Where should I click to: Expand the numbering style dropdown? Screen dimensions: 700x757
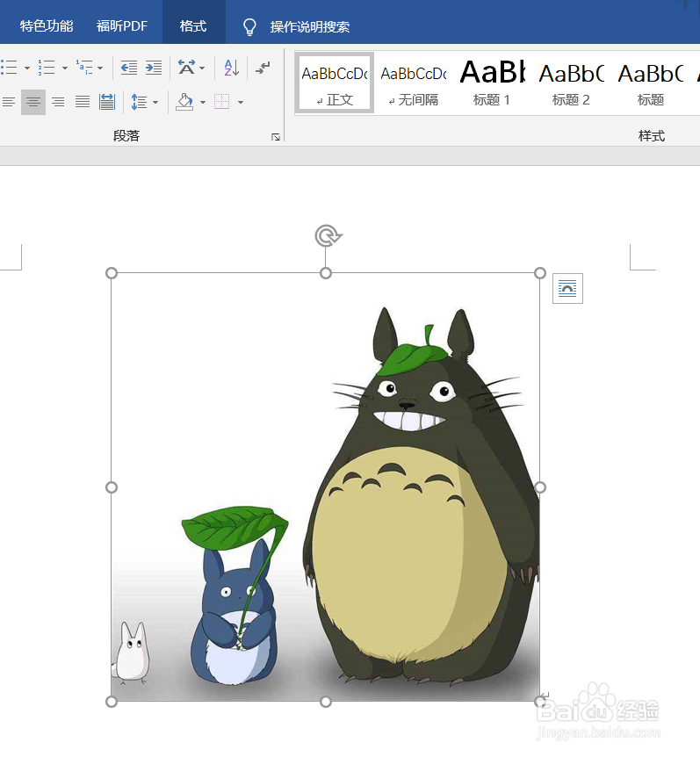[65, 68]
